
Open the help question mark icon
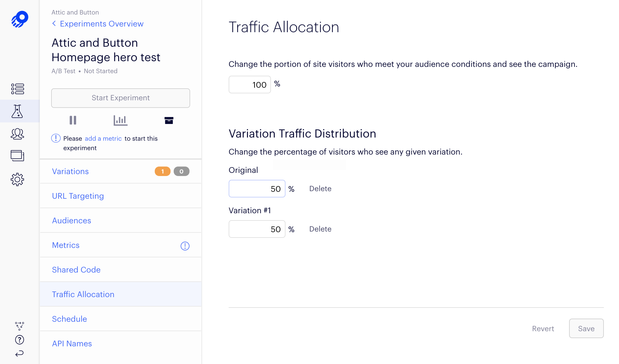point(20,340)
